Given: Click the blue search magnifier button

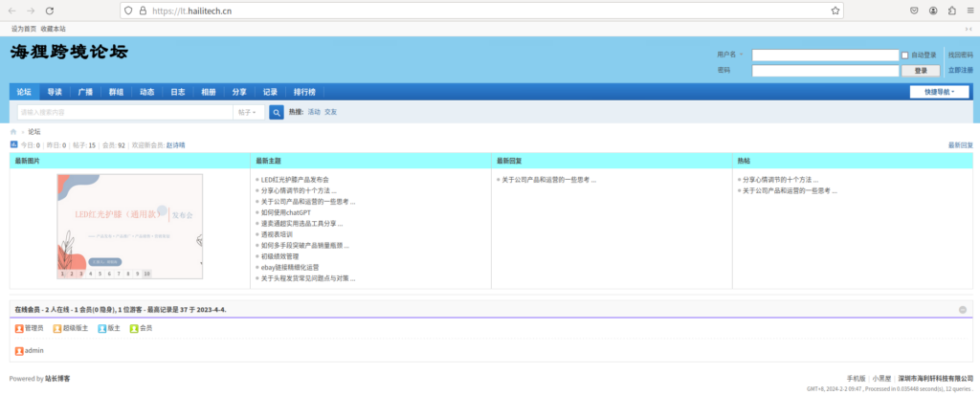Looking at the screenshot, I should (277, 112).
